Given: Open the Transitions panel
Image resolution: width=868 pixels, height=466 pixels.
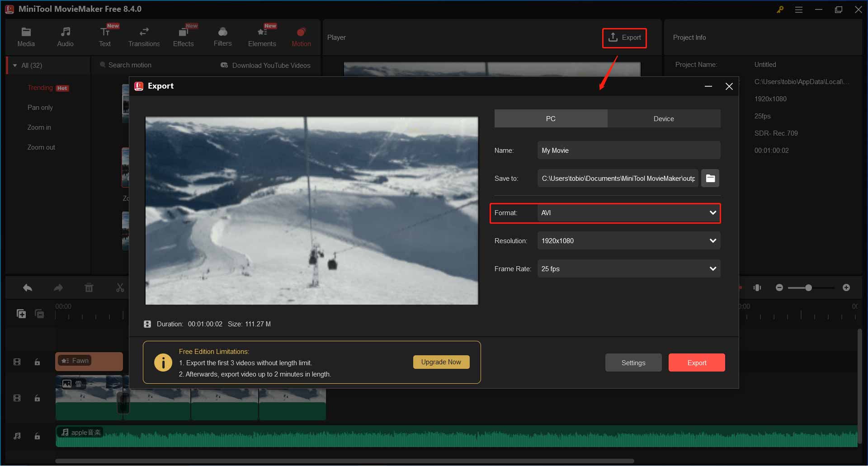Looking at the screenshot, I should tap(144, 36).
